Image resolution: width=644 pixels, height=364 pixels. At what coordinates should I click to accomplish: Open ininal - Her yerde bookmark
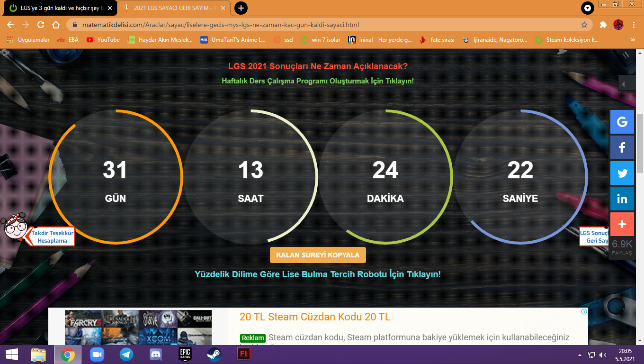click(x=380, y=40)
